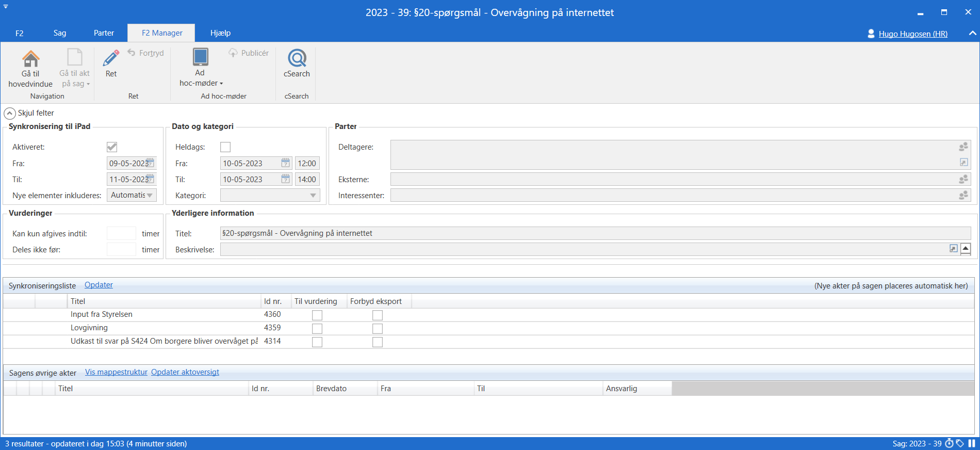Click the Ad hoc-møder tablet icon
Screen dimensions: 980x450
200,57
